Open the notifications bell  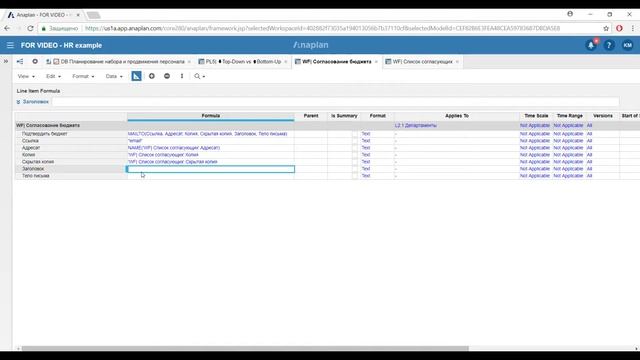pyautogui.click(x=591, y=45)
